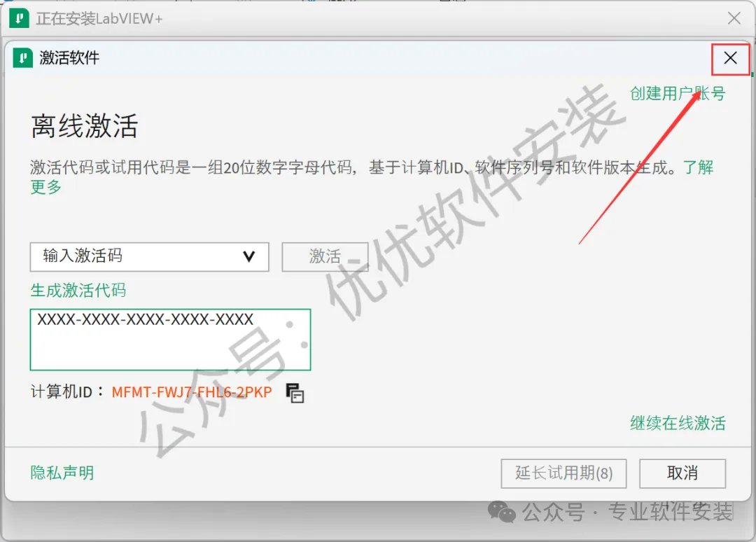Click the 计算机ID： label
This screenshot has width=756, height=542.
67,391
